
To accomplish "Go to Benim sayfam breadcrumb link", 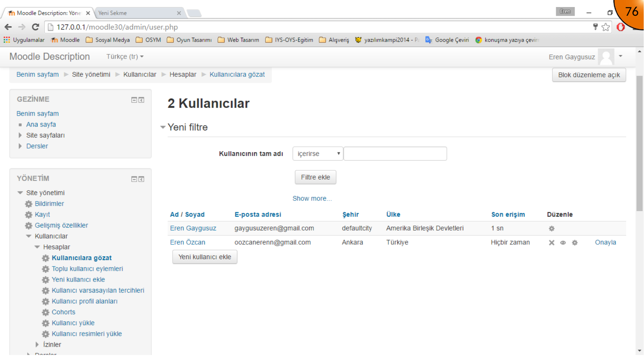I will point(38,74).
